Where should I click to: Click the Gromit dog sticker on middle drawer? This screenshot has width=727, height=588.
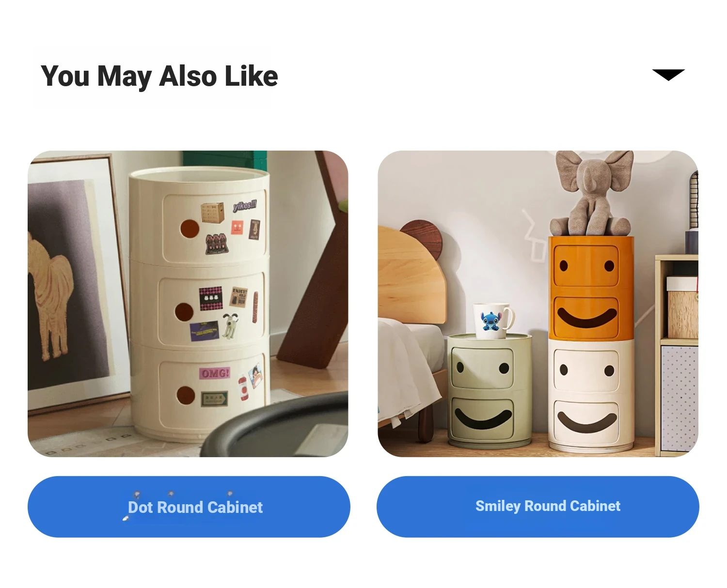tap(230, 325)
